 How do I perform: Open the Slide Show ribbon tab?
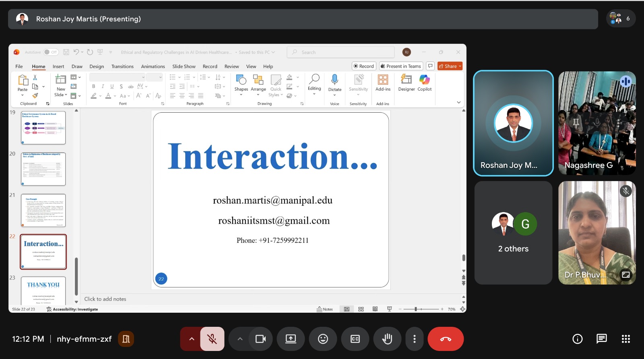pyautogui.click(x=184, y=66)
